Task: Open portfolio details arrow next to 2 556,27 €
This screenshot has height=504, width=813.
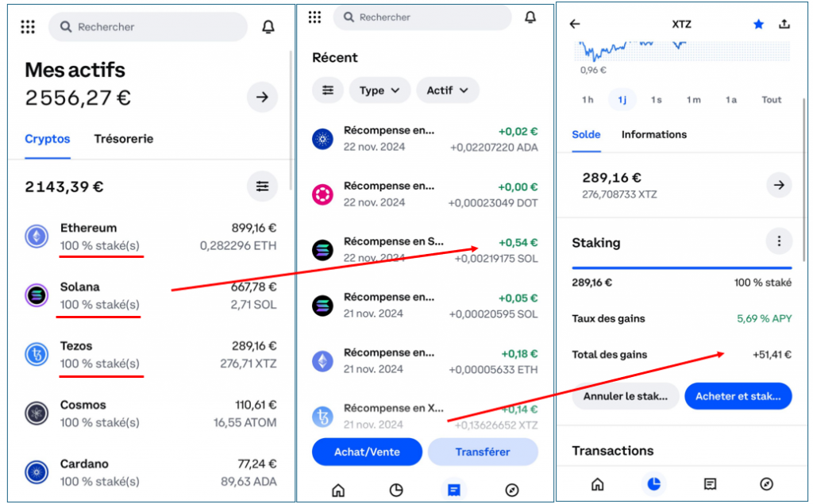Action: point(262,97)
